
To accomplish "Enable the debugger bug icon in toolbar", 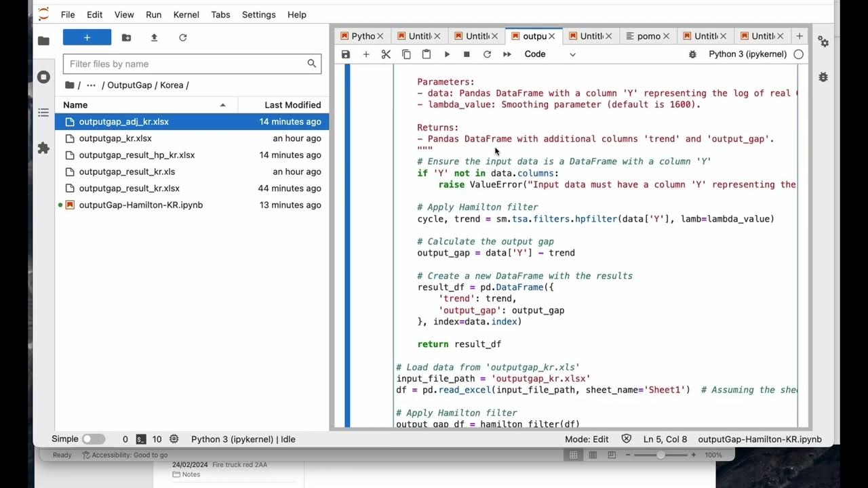I will pos(692,54).
